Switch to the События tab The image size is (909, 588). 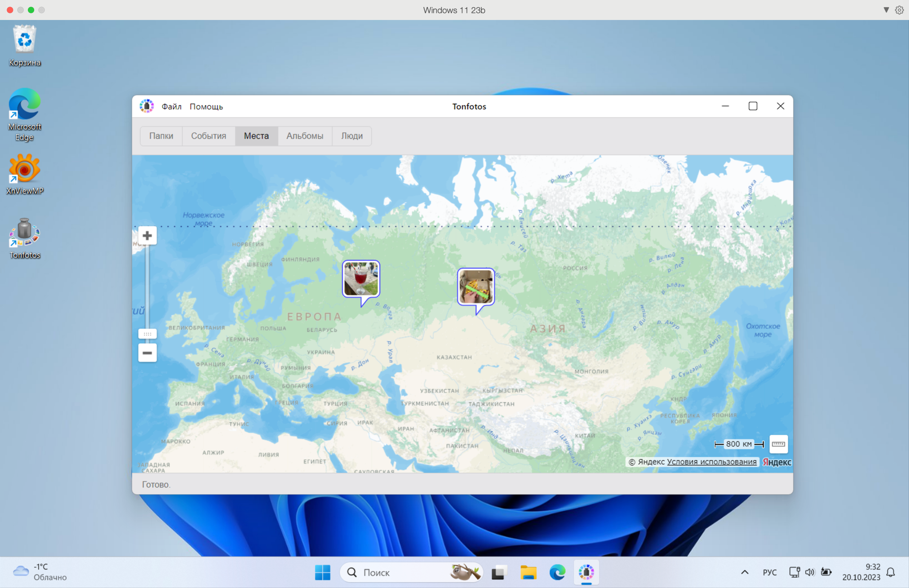[x=209, y=136]
